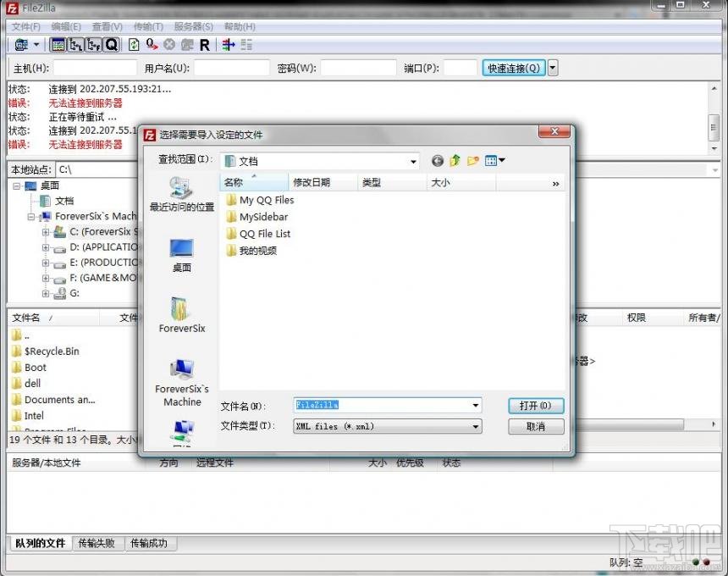Click the synchronized browsing toolbar icon

(x=246, y=45)
